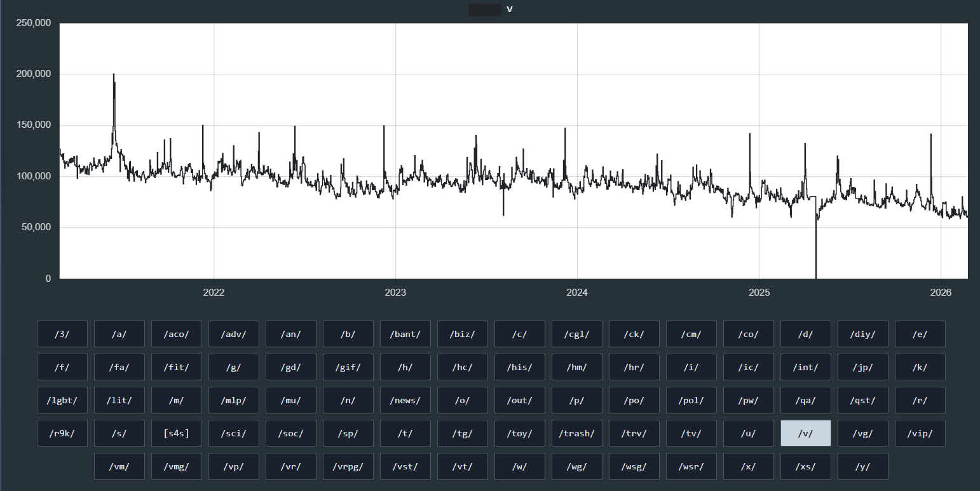Click the highlighted /v/ board button
Viewport: 980px width, 491px height.
[806, 433]
